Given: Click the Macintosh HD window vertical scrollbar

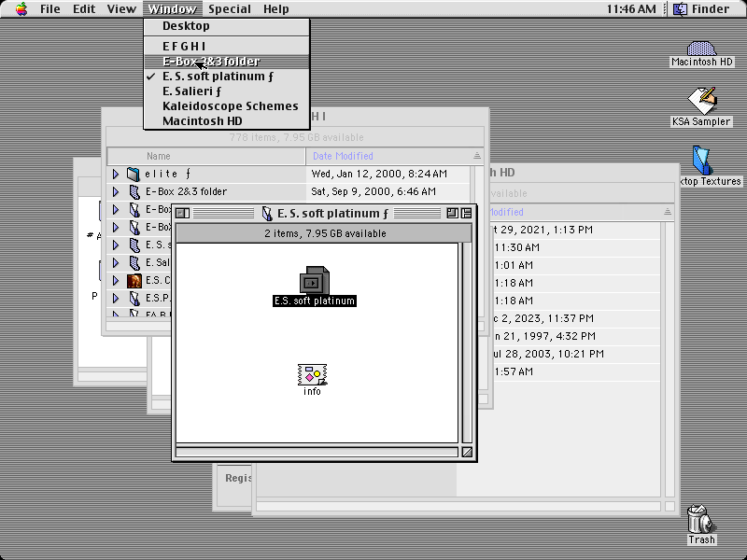Looking at the screenshot, I should (x=669, y=359).
